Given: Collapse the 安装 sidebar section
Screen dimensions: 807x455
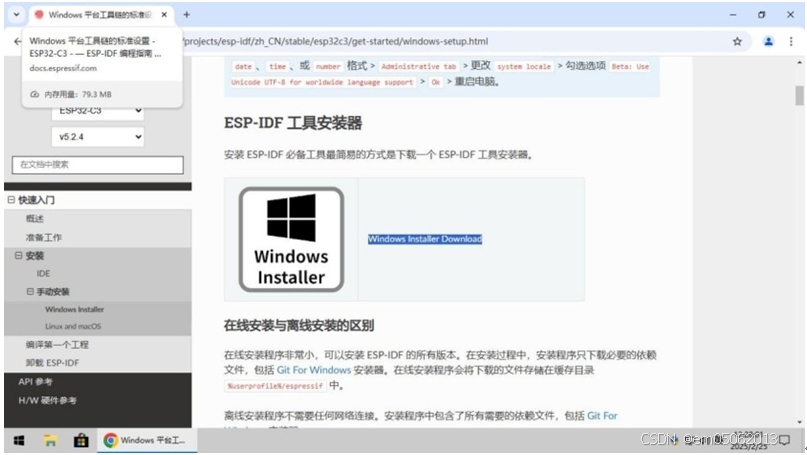Looking at the screenshot, I should pos(19,255).
